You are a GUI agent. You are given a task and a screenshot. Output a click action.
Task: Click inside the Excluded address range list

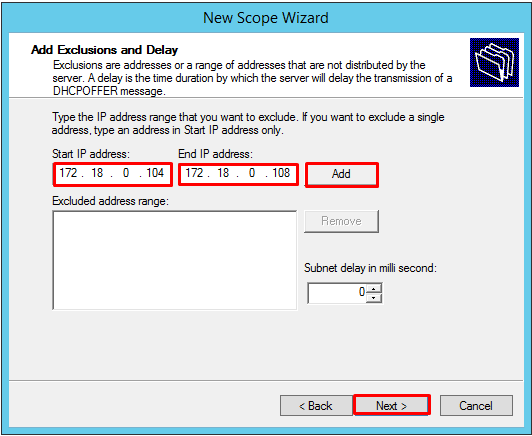[175, 260]
